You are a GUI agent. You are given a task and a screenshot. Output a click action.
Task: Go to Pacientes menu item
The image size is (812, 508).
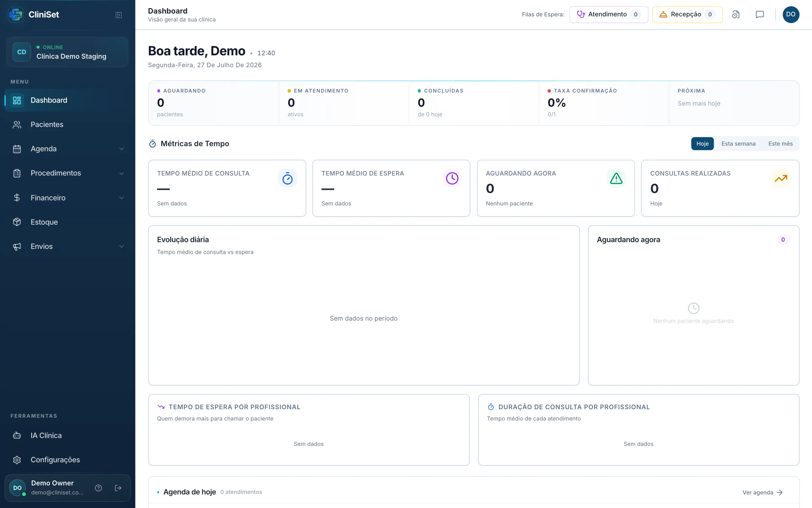67,125
